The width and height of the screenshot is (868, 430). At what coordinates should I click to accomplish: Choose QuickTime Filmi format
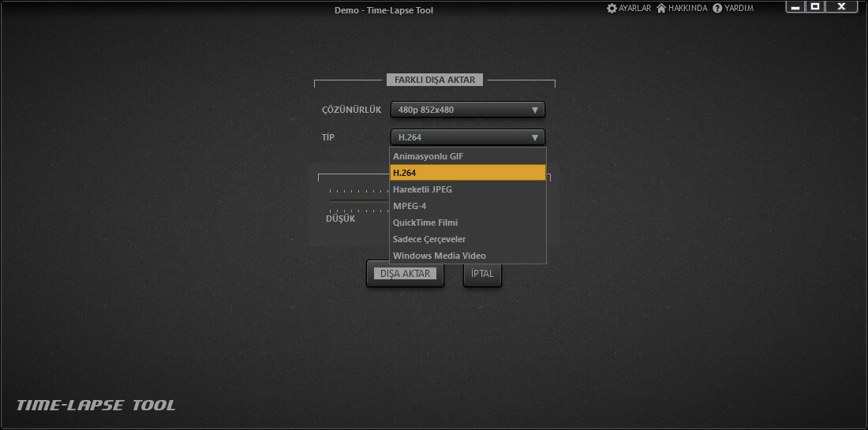click(x=467, y=222)
